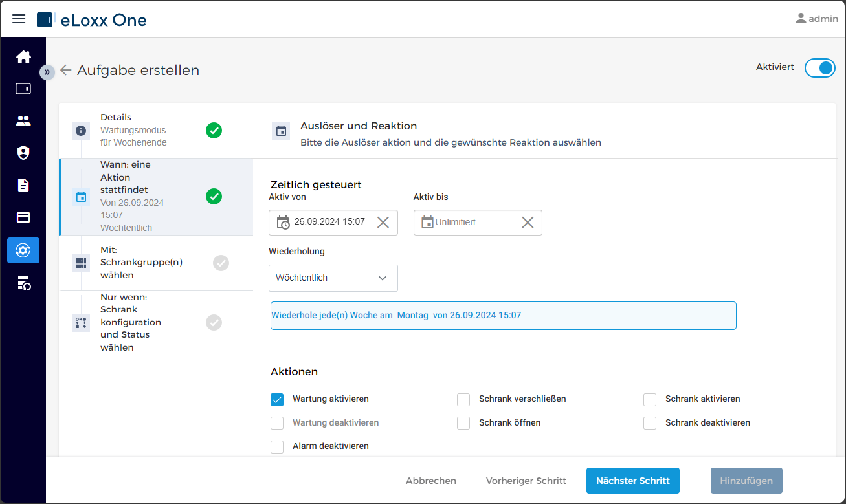Click the Aktiv bis Unlimitiert field

(478, 222)
